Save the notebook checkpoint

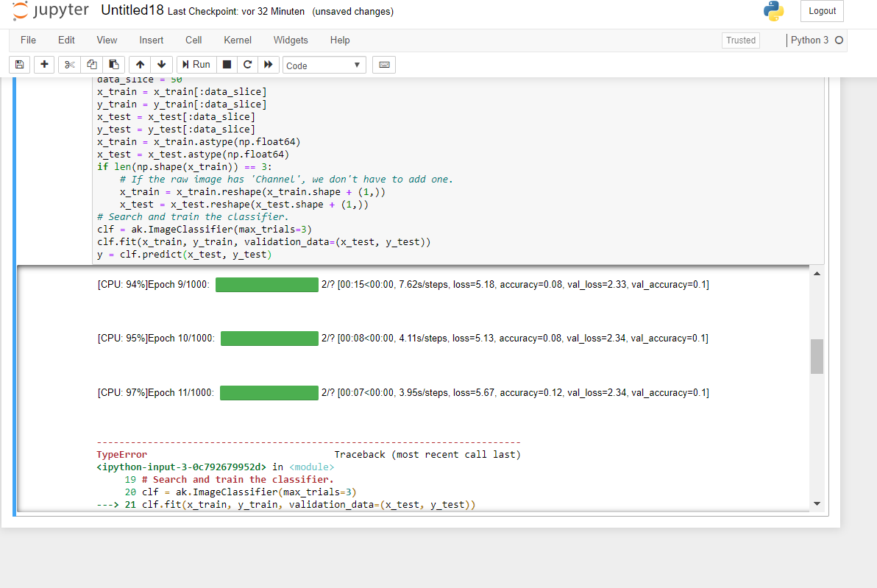[x=19, y=65]
